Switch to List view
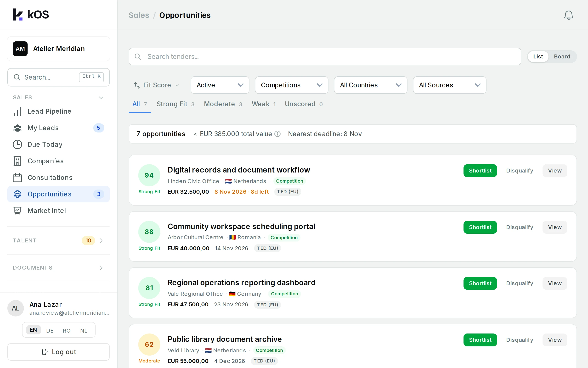The width and height of the screenshot is (588, 368). 538,57
